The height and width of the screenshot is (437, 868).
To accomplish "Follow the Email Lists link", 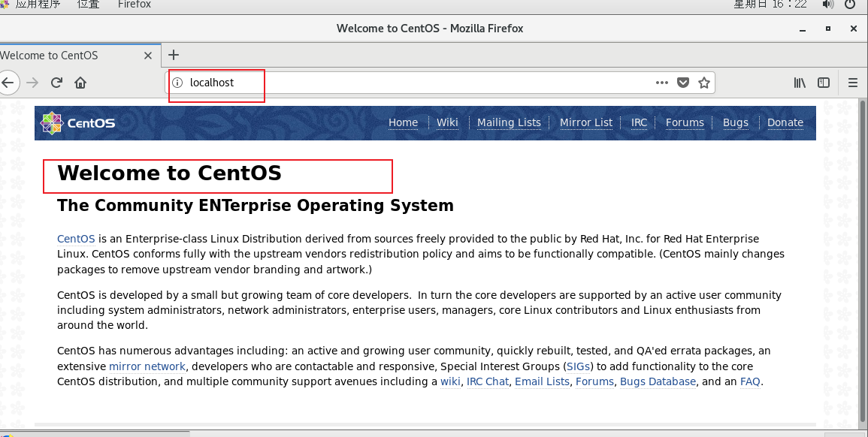I will tap(542, 381).
